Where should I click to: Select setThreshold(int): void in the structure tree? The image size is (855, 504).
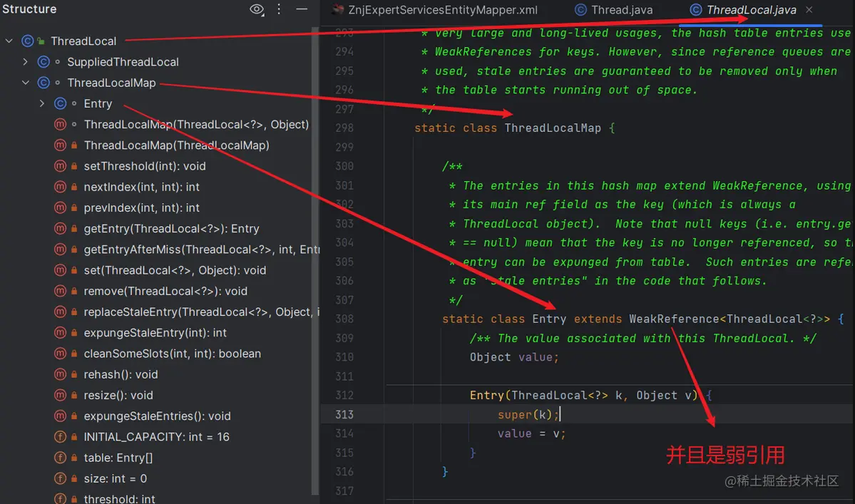(145, 166)
